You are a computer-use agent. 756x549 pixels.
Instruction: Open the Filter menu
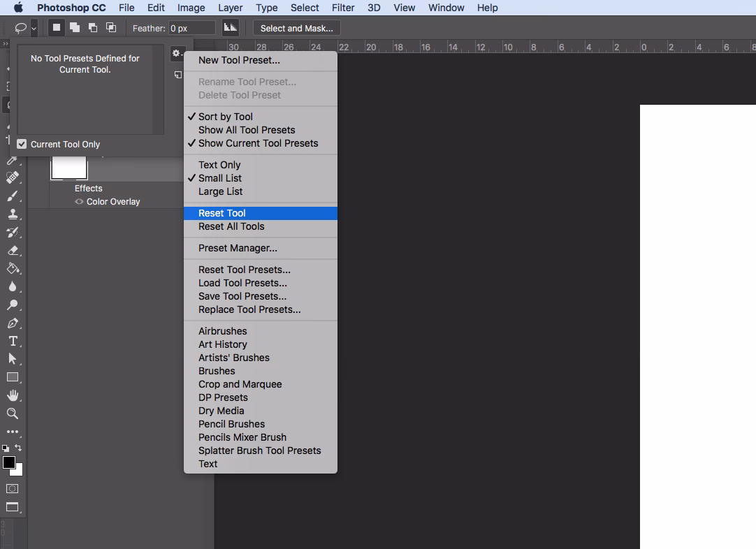pos(342,8)
